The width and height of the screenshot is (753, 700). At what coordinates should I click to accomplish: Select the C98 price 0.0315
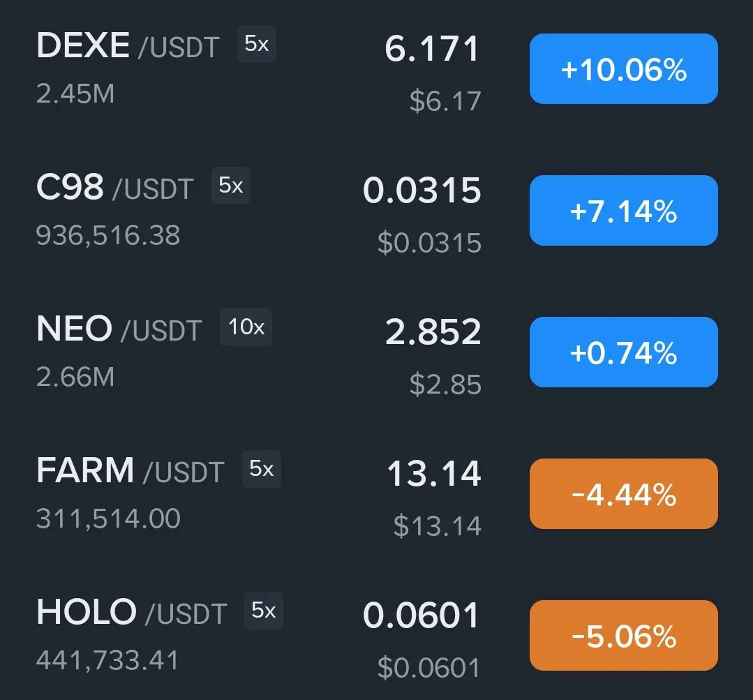point(422,191)
